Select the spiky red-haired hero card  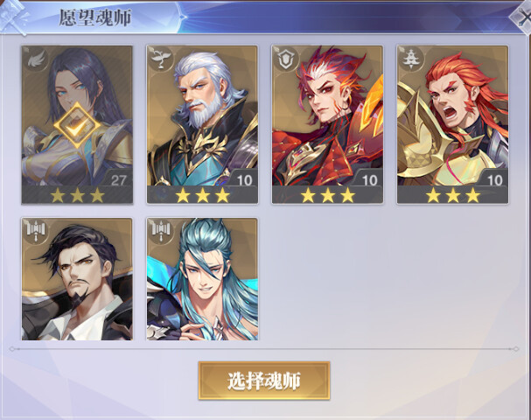point(327,124)
